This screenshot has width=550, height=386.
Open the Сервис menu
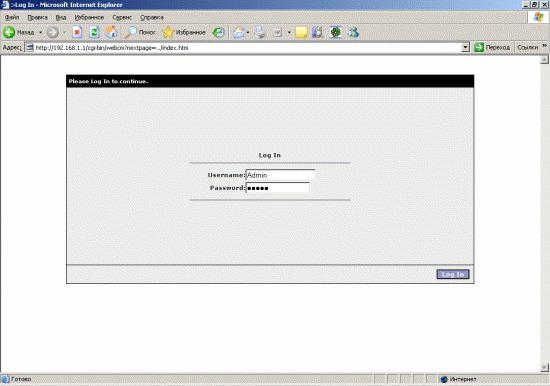(x=122, y=17)
